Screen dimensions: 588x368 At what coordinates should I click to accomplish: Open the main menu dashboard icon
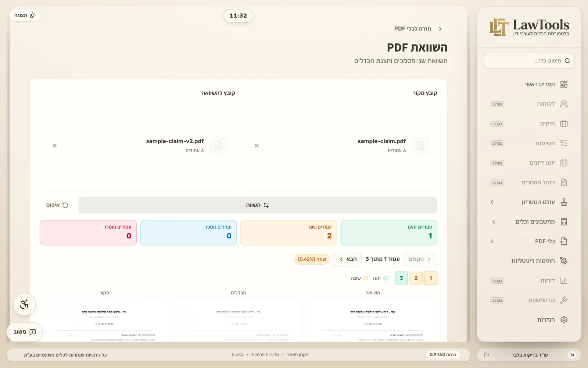(564, 84)
